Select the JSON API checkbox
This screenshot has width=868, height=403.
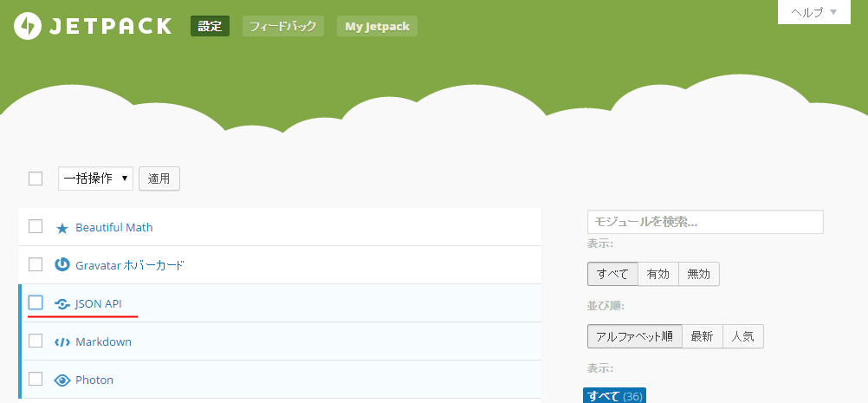click(x=36, y=302)
